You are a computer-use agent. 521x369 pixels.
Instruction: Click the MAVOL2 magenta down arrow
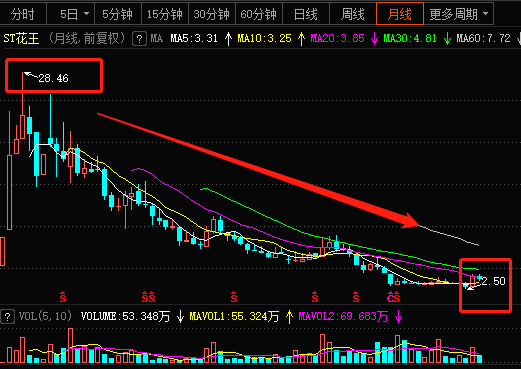pyautogui.click(x=398, y=316)
